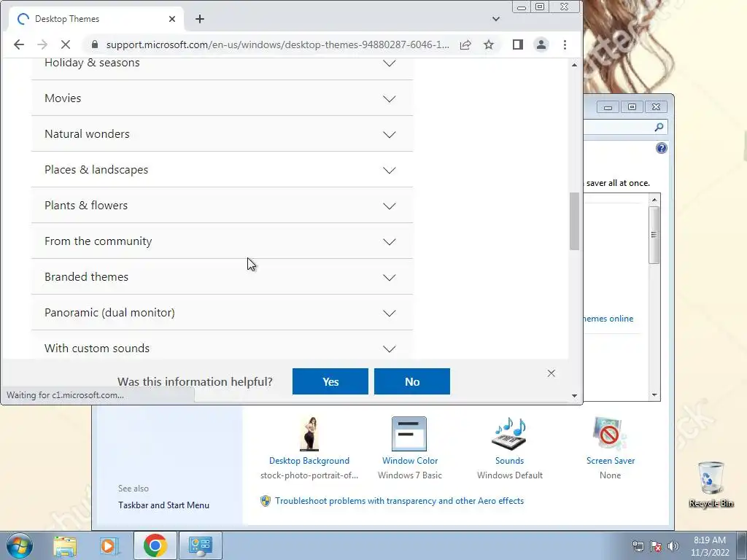Stop loading the page

point(66,44)
